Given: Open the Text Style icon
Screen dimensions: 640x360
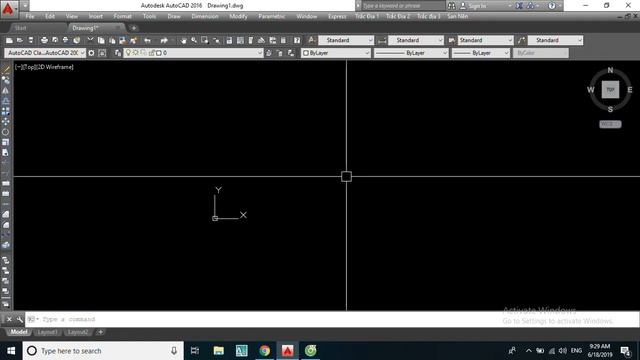Looking at the screenshot, I should [x=312, y=40].
